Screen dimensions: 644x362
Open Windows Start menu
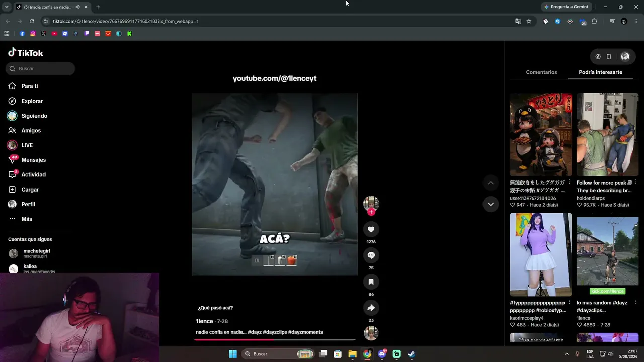(x=233, y=354)
